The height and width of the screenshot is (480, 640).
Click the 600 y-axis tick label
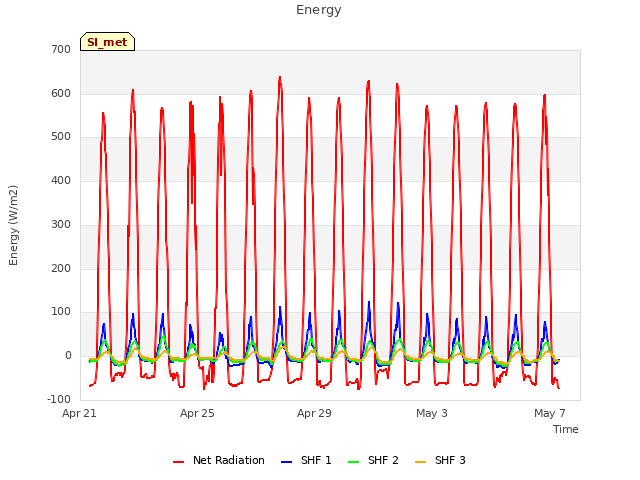click(x=61, y=93)
